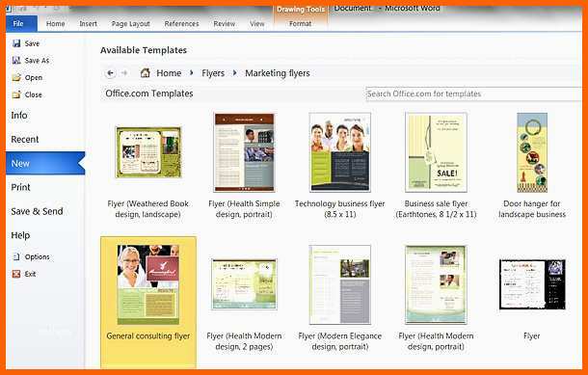Go back with the left arrow button
This screenshot has height=375, width=588.
[110, 73]
